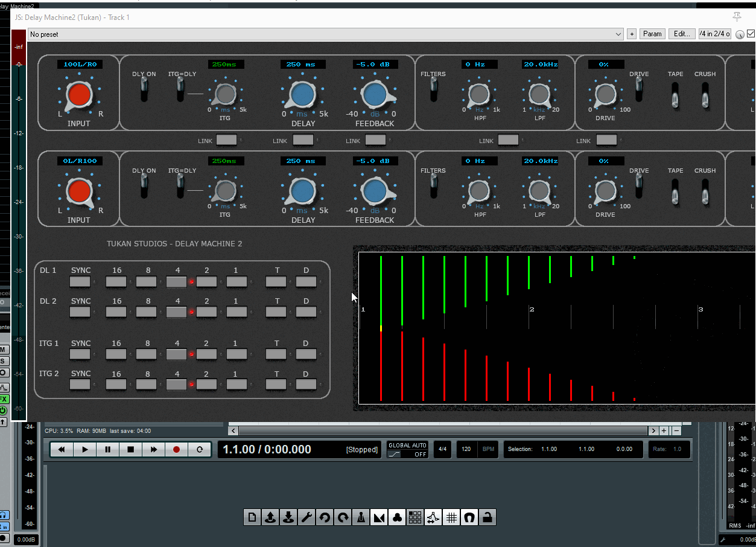Screen dimensions: 756x547
Task: Click the Redo arrow icon
Action: pyautogui.click(x=343, y=517)
